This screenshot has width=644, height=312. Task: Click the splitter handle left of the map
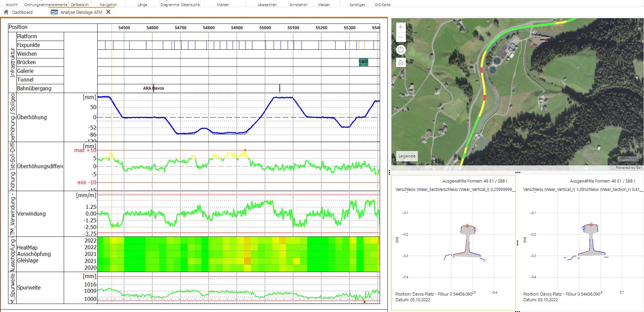tap(389, 172)
